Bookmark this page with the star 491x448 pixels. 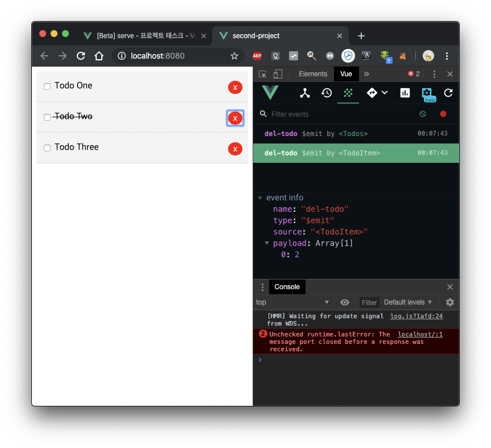[234, 56]
